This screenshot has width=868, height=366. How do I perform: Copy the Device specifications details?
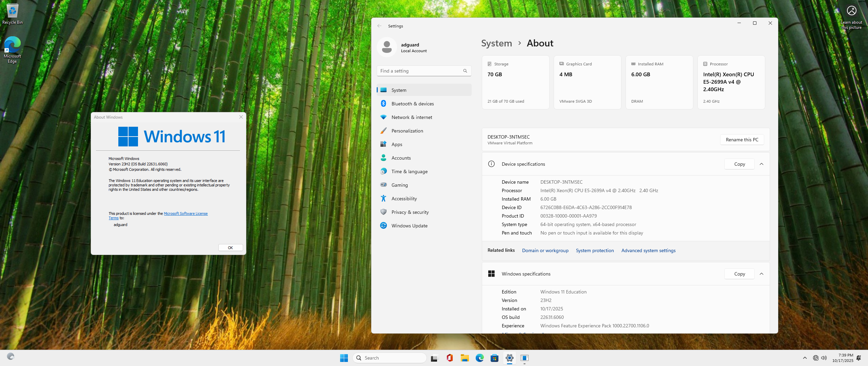[739, 164]
